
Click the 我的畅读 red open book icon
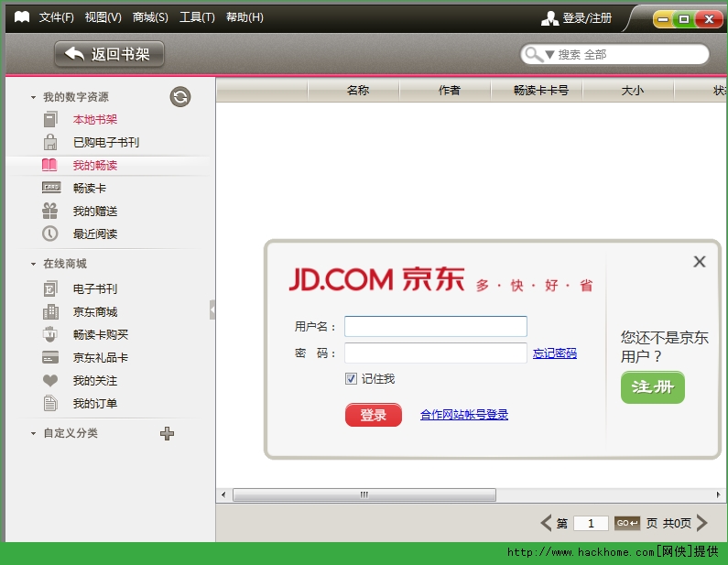[x=49, y=165]
